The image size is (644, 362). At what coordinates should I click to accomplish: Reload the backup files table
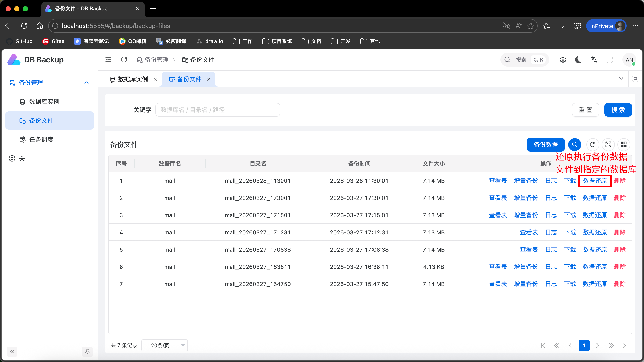592,144
